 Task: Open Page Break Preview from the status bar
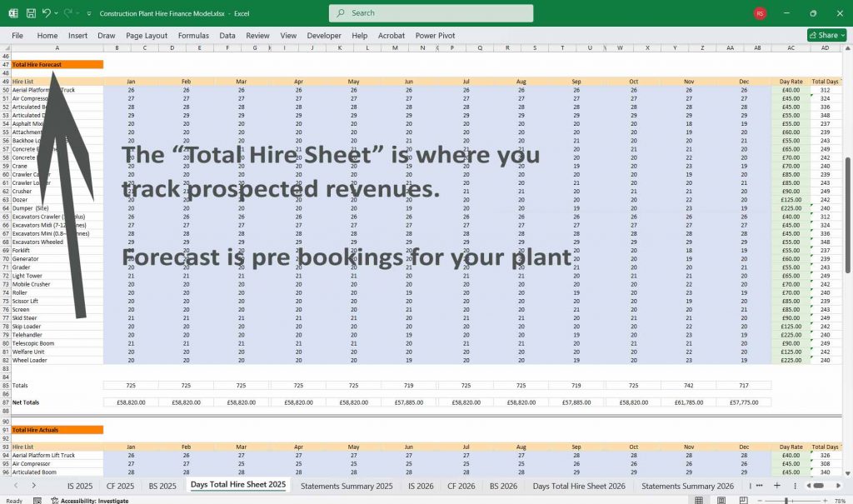coord(743,499)
